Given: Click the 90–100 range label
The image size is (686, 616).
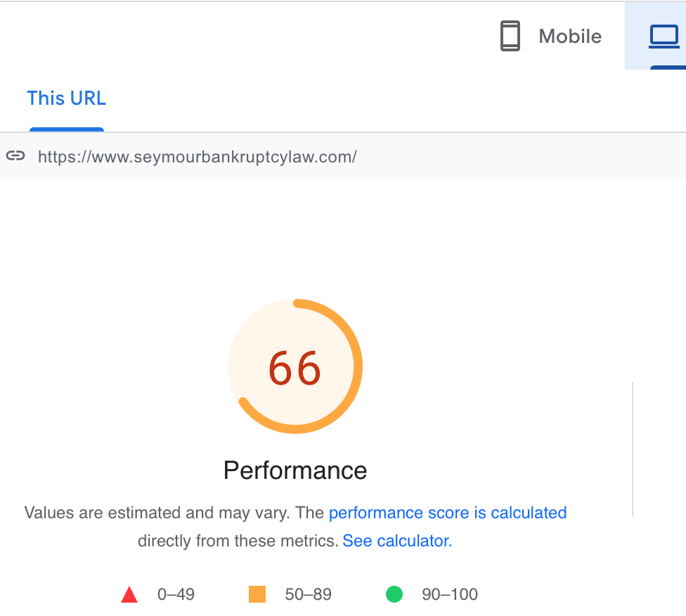Looking at the screenshot, I should [x=450, y=595].
